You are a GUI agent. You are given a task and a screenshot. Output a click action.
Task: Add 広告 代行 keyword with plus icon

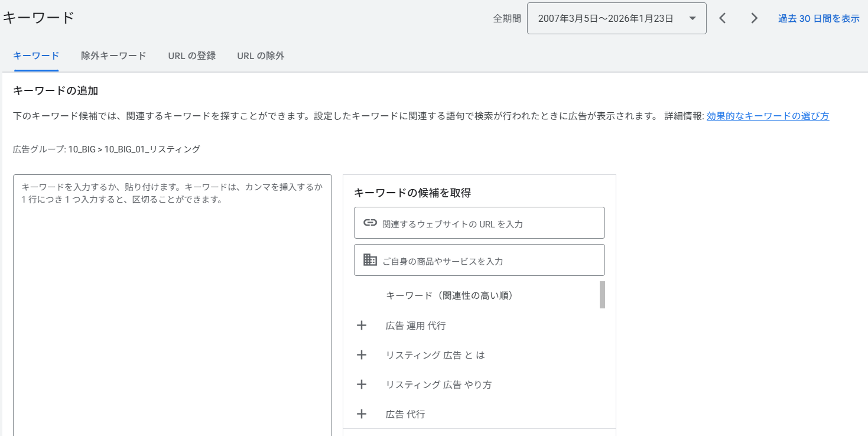(362, 414)
